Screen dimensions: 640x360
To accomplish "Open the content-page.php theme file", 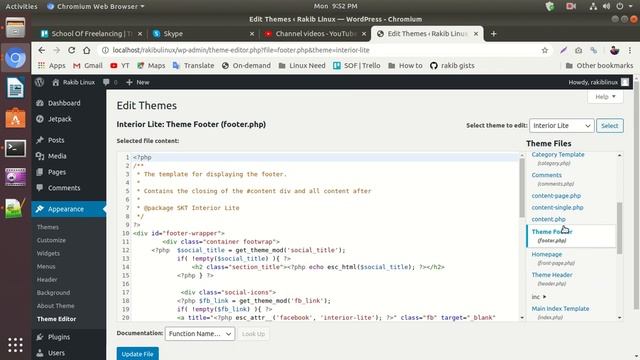I will tap(556, 196).
